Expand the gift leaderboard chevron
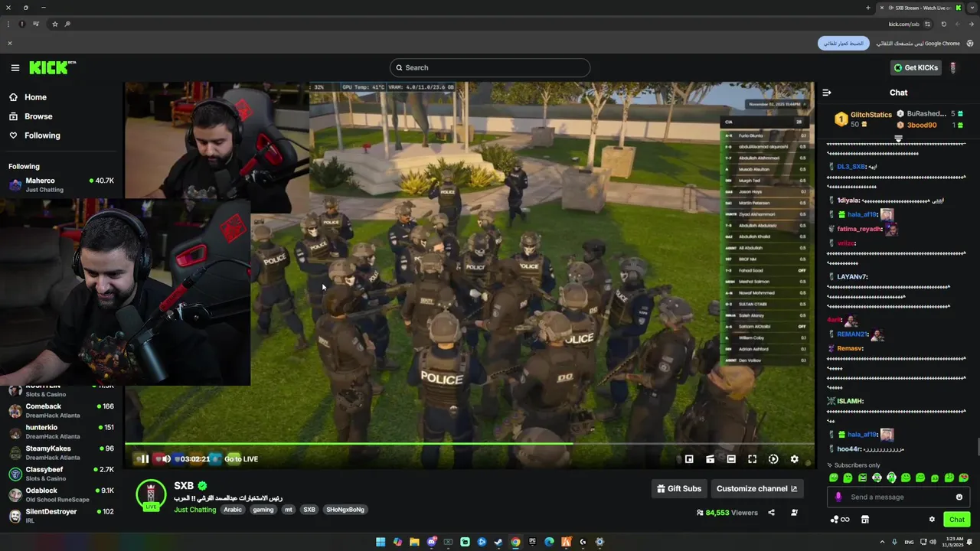 pyautogui.click(x=898, y=139)
